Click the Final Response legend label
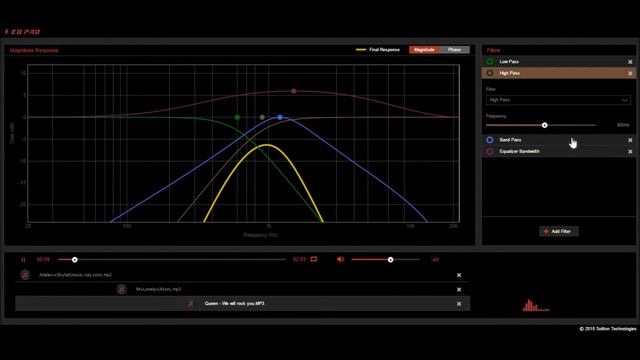Viewport: 640px width, 360px height. click(384, 50)
